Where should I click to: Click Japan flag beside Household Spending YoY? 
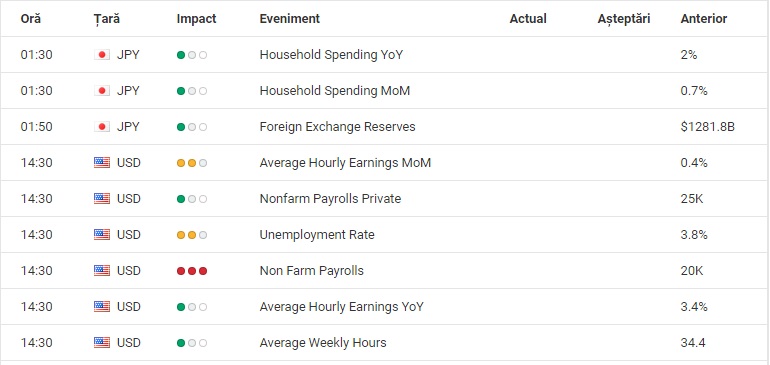[102, 55]
